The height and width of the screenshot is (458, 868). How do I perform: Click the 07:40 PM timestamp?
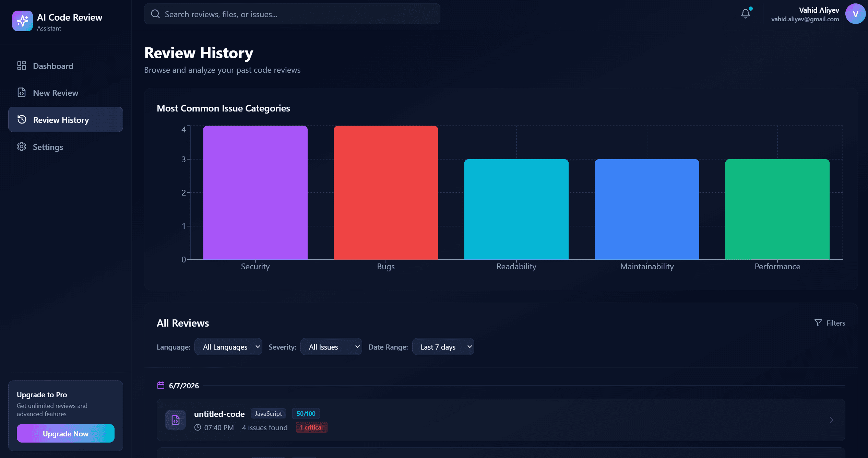pos(219,427)
